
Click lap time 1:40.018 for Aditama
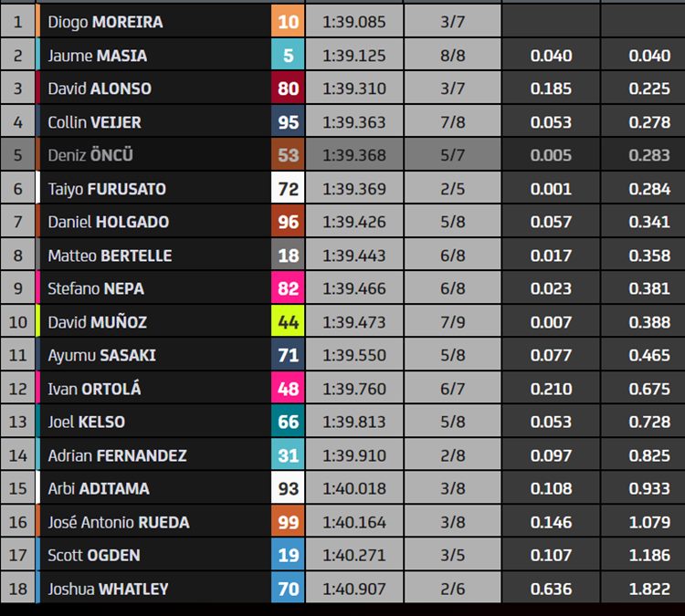coord(353,488)
